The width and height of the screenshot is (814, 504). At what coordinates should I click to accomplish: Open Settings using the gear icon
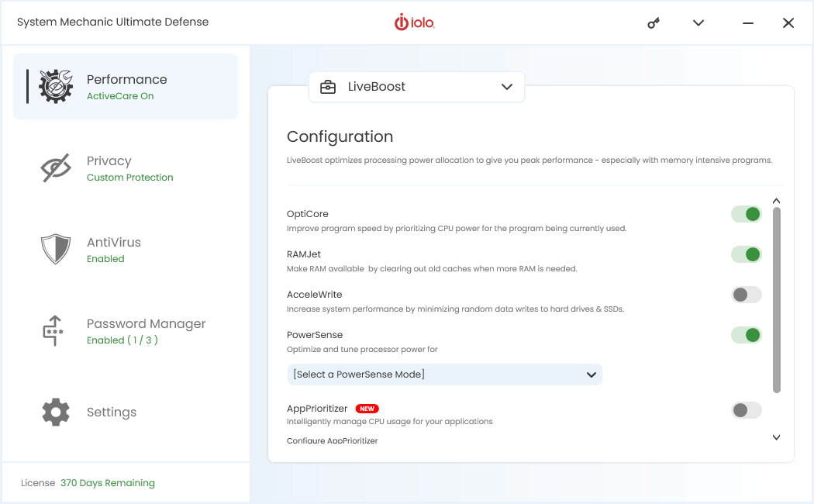pos(54,412)
